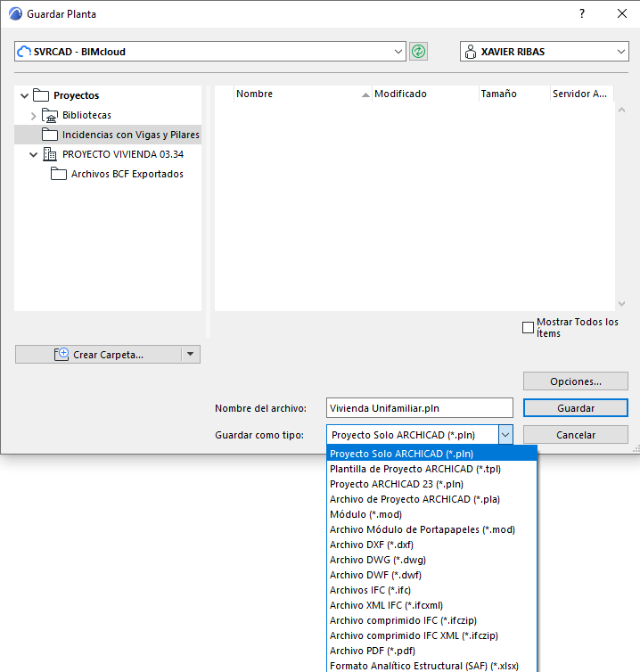Image resolution: width=640 pixels, height=672 pixels.
Task: Open the Opciones... button
Action: tap(575, 381)
